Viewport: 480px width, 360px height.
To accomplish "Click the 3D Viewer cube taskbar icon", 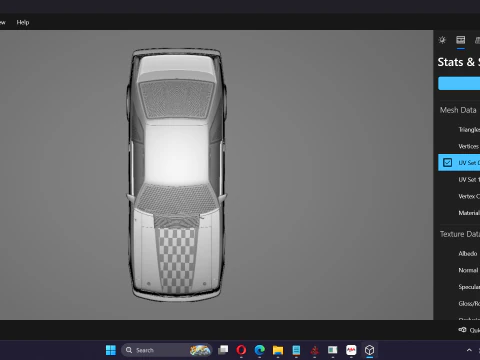I will point(369,350).
